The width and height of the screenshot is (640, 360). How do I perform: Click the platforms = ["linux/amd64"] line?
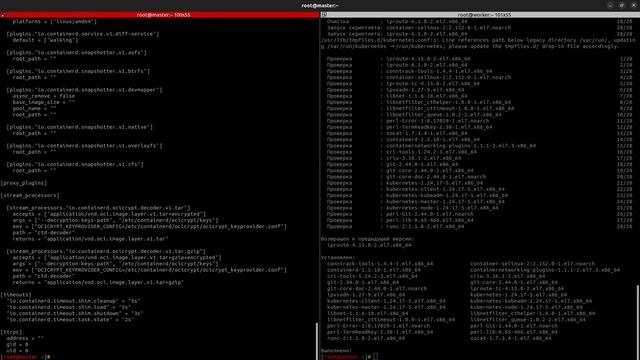[x=54, y=21]
